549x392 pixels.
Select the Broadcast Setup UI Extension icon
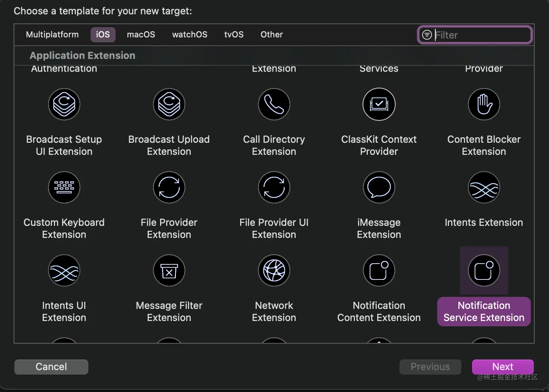pyautogui.click(x=64, y=104)
